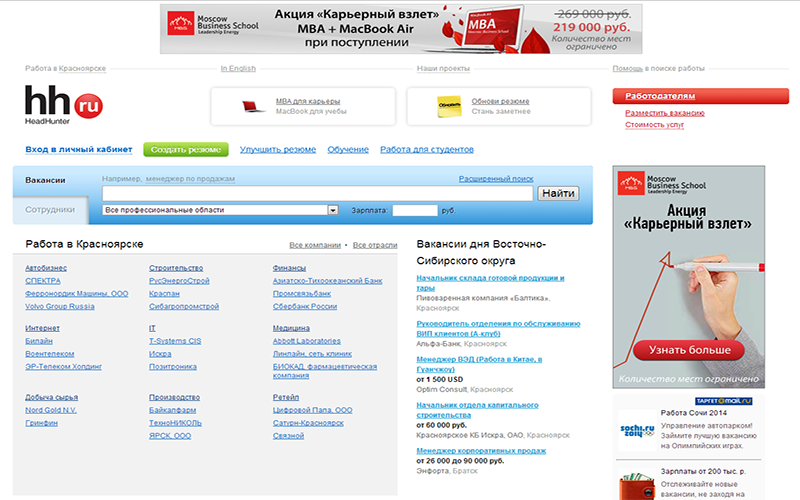Open the Интернет category

(42, 328)
